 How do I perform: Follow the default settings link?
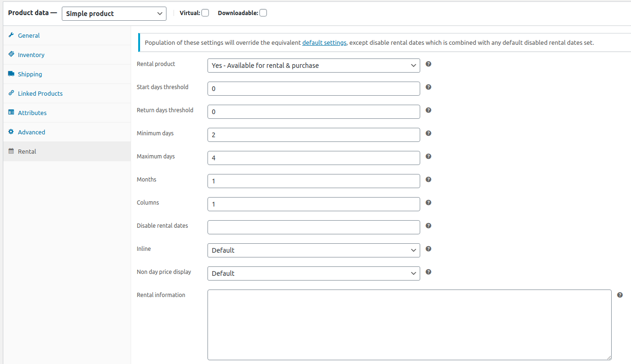coord(324,43)
